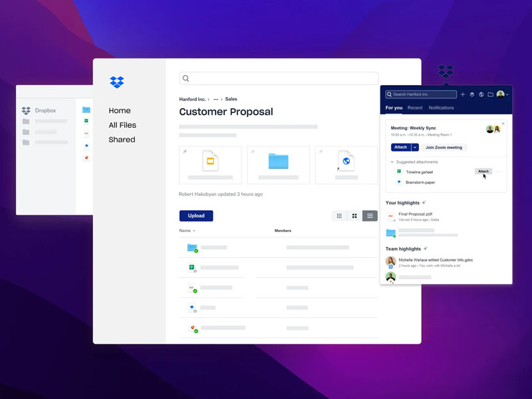Open the Attach dropdown arrow
The image size is (532, 399).
tap(415, 147)
